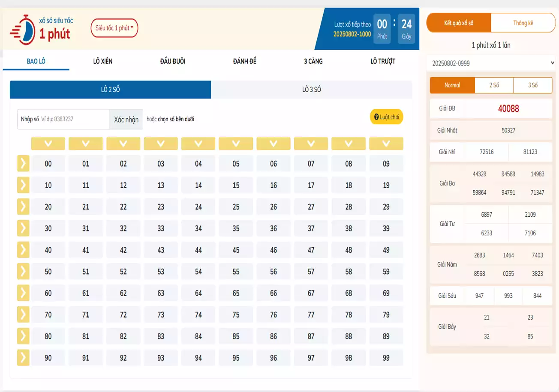Switch to LÔ XIÊN tab
Screen dimensions: 559x392
coord(103,61)
